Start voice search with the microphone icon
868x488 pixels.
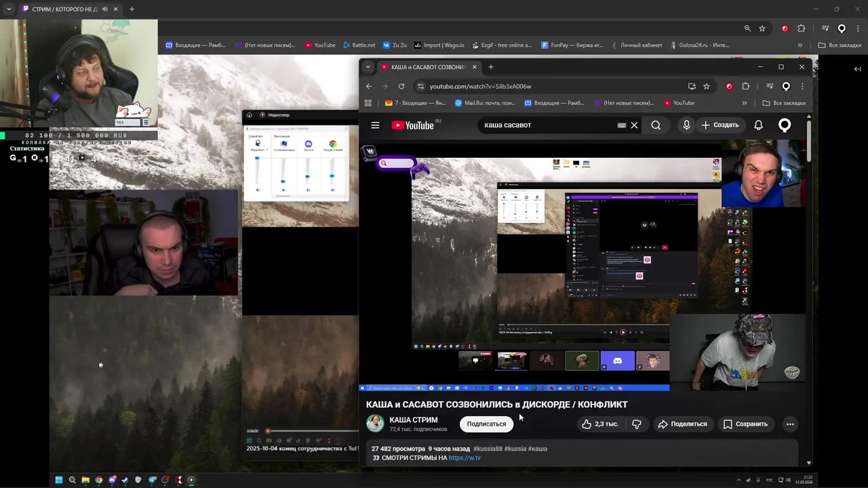[686, 125]
